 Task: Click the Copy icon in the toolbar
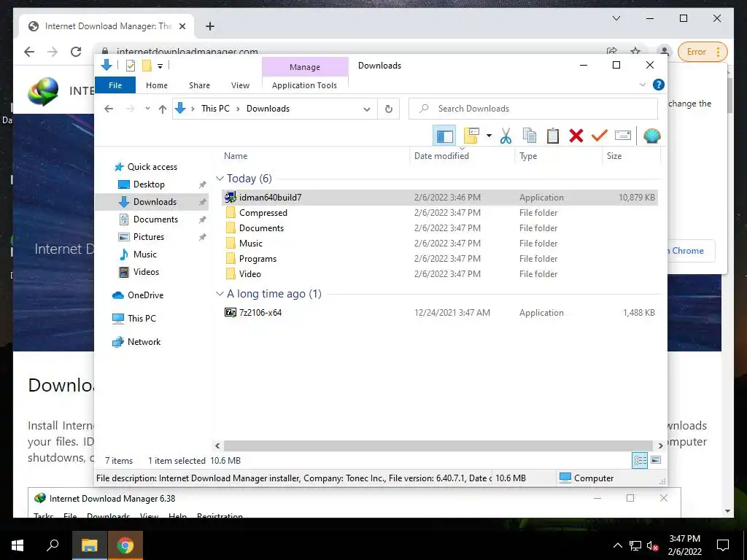coord(530,136)
